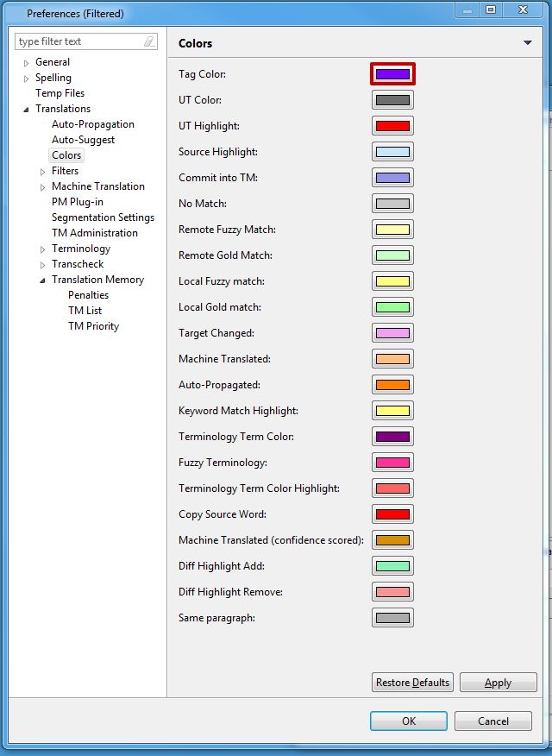Image resolution: width=552 pixels, height=756 pixels.
Task: Expand the Terminology tree node
Action: coord(43,249)
